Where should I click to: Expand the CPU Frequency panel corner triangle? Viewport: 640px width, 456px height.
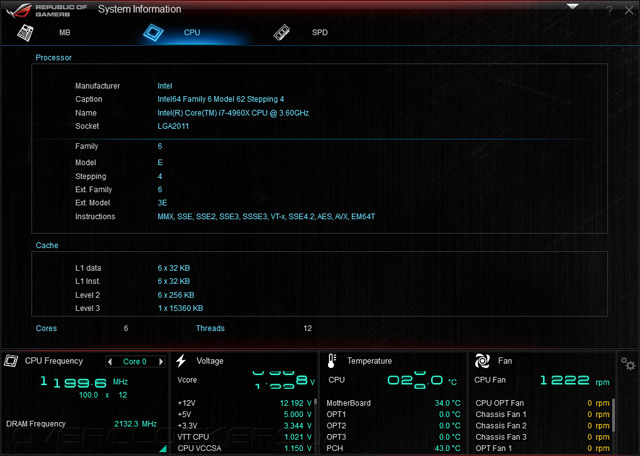(163, 449)
